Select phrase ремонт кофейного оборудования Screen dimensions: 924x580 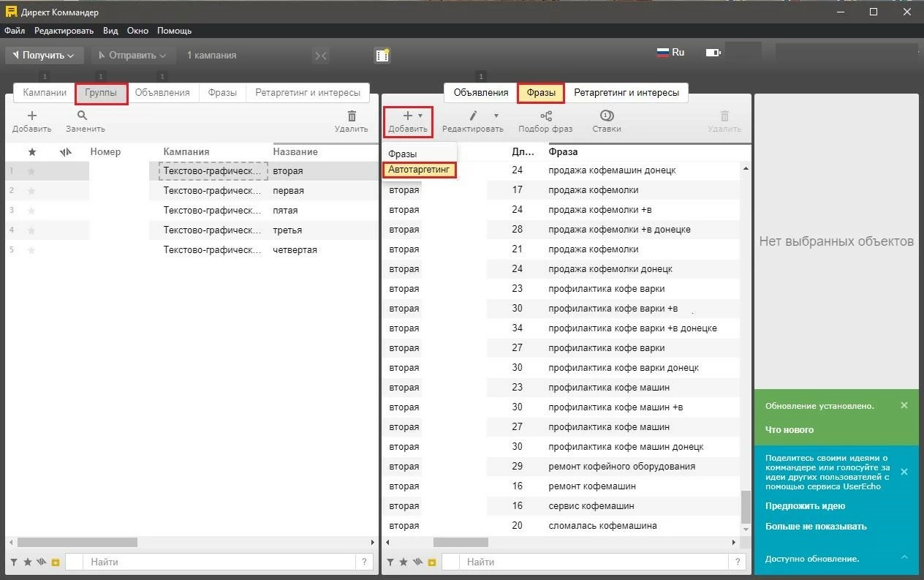(x=621, y=466)
